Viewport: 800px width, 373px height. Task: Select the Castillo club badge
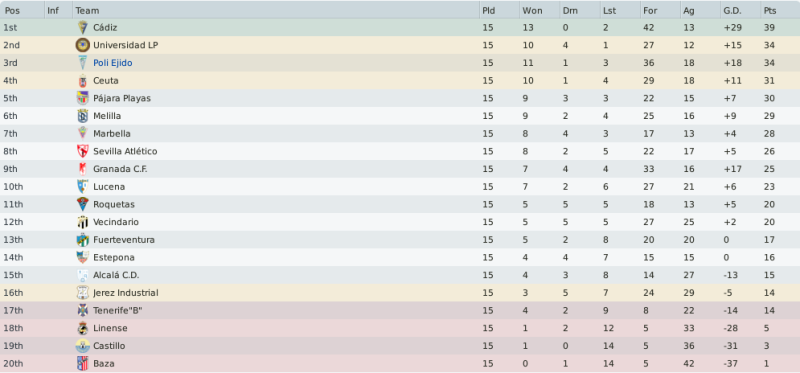click(82, 346)
